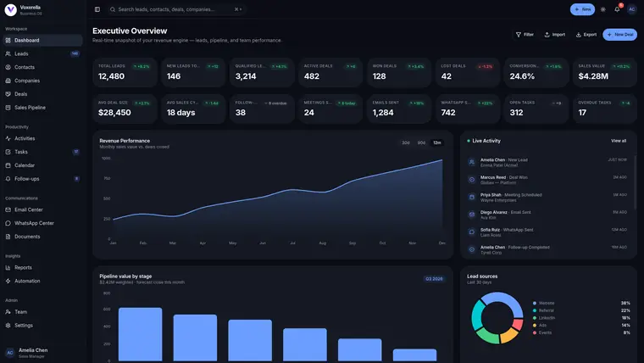644x363 pixels.
Task: Switch theme with the sun icon
Action: [603, 9]
